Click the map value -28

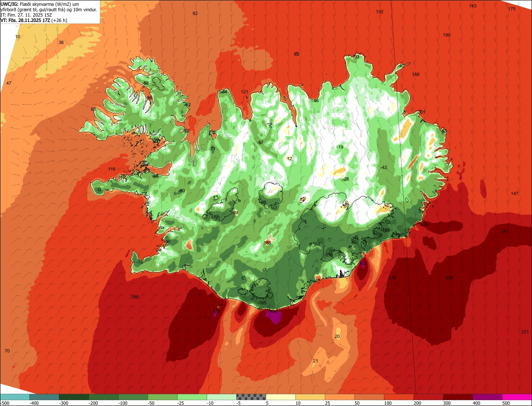pyautogui.click(x=345, y=179)
